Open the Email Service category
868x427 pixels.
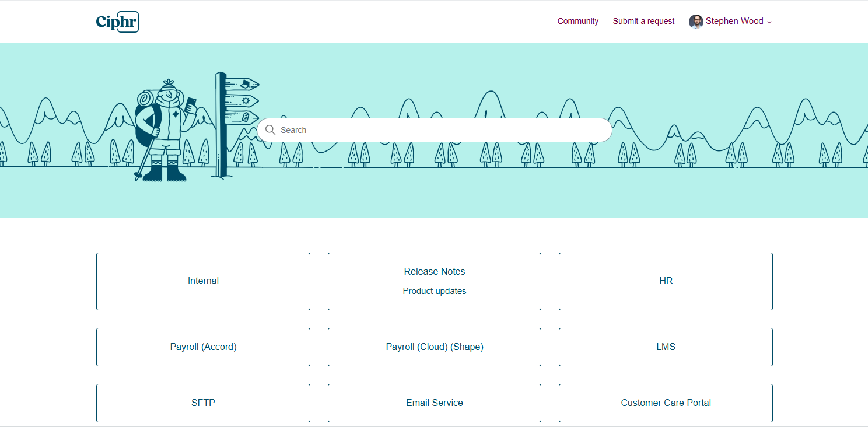[435, 403]
